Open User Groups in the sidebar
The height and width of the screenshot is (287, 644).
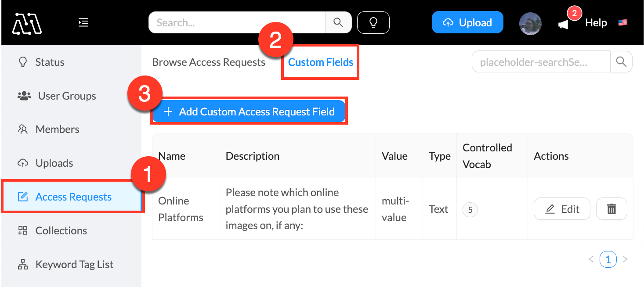(x=67, y=96)
